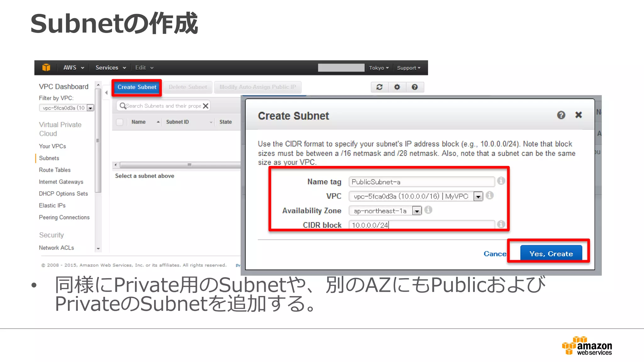
Task: Click the State column header
Action: click(225, 122)
